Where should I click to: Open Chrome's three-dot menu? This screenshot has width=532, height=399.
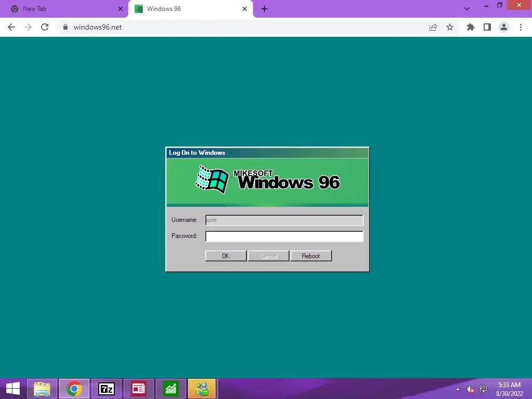[521, 27]
